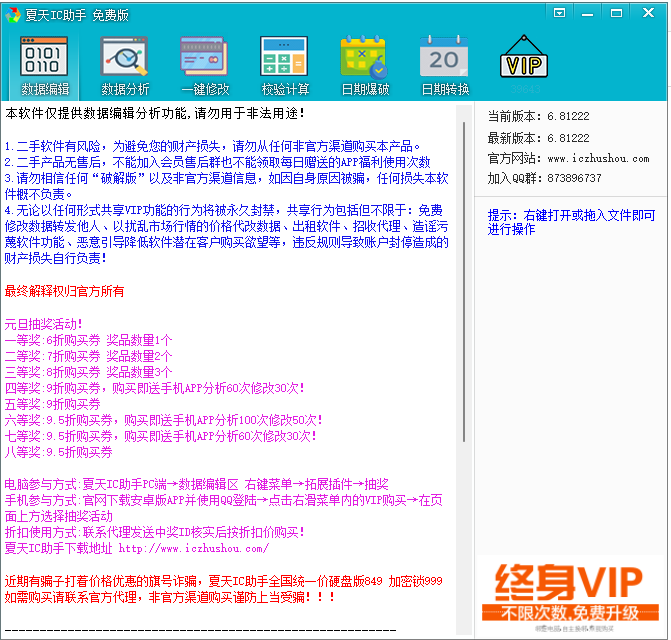Click the app logo in title bar
671x640 pixels.
coord(13,15)
